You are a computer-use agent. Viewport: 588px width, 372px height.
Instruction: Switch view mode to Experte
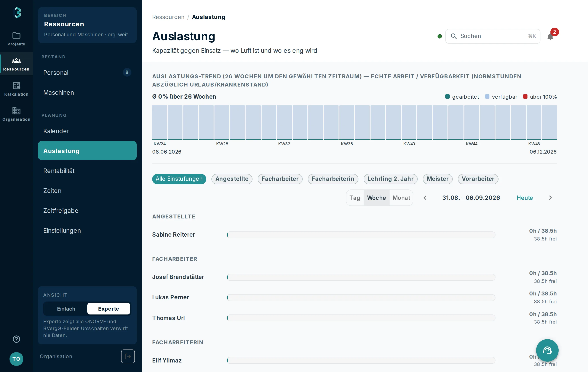tap(109, 308)
